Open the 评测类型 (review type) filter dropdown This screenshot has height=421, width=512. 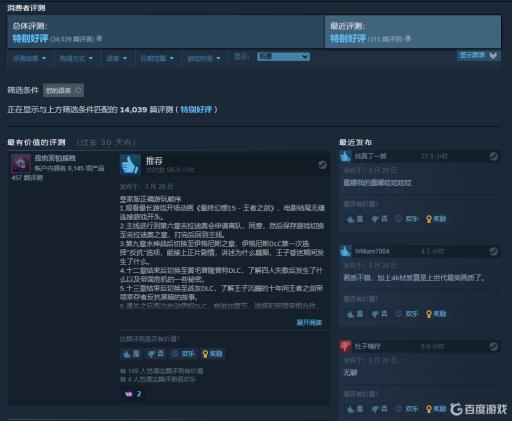pos(29,59)
